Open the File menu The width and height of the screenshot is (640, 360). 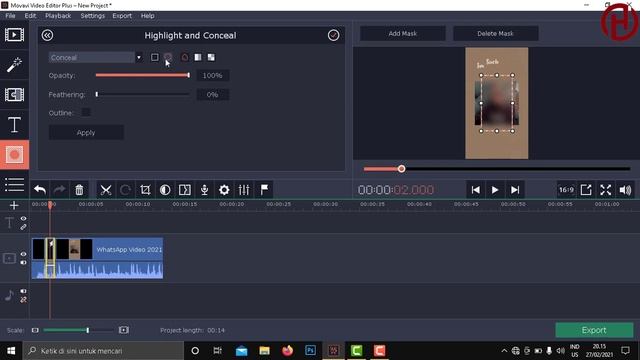click(10, 16)
